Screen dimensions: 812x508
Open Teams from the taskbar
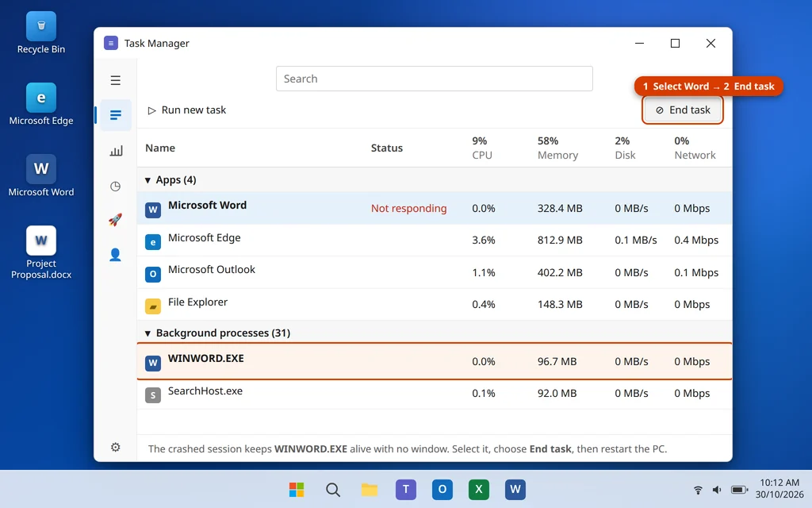406,489
